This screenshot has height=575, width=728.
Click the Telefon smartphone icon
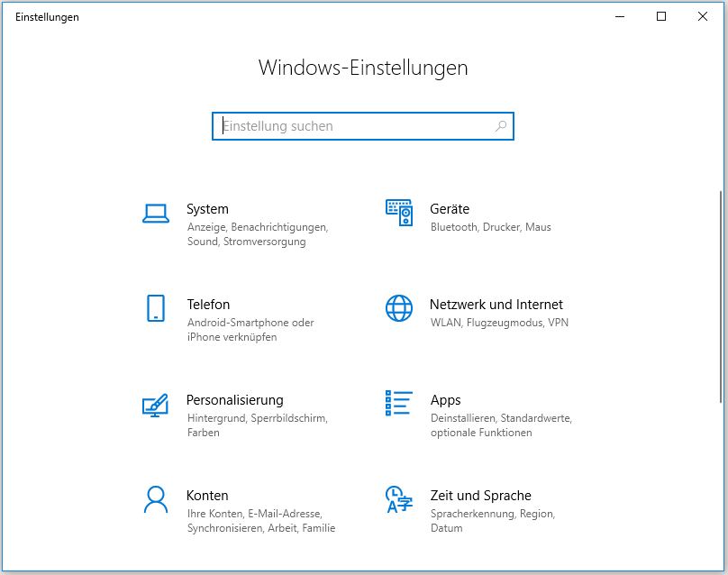155,308
